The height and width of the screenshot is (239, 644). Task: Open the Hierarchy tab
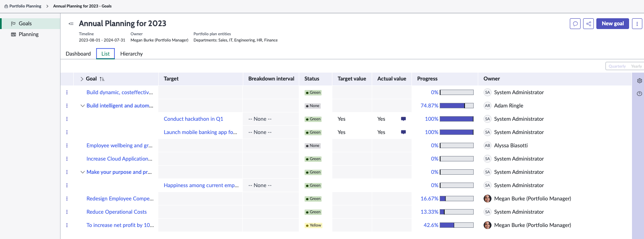click(x=131, y=54)
